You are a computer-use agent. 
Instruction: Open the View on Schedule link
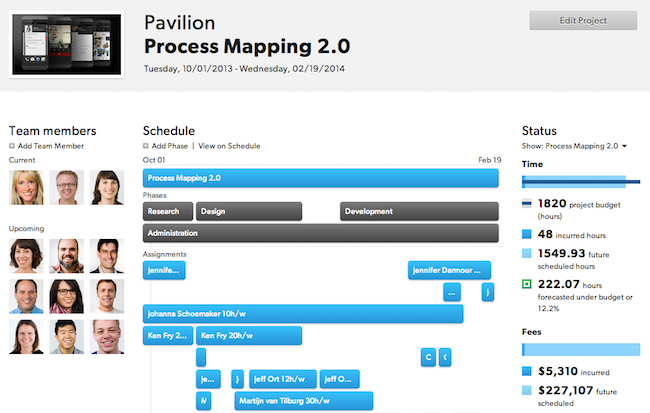coord(229,146)
